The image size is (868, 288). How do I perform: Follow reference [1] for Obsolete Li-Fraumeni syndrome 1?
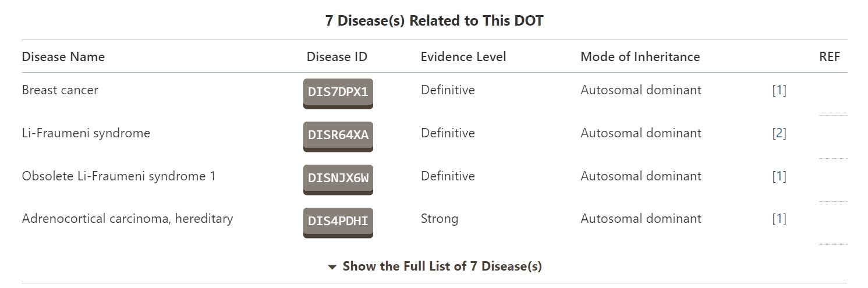tap(779, 176)
